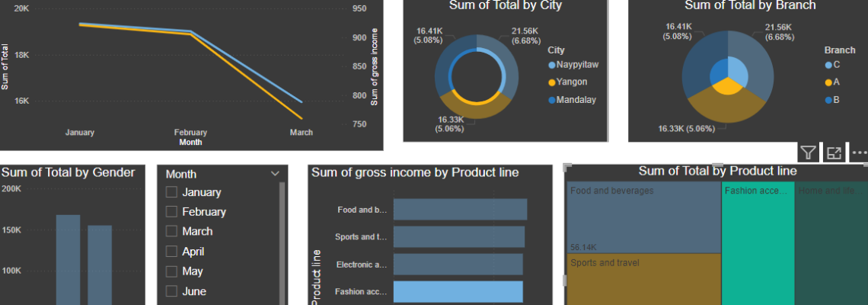
Task: Open focus mode for the treemap visual
Action: point(834,152)
